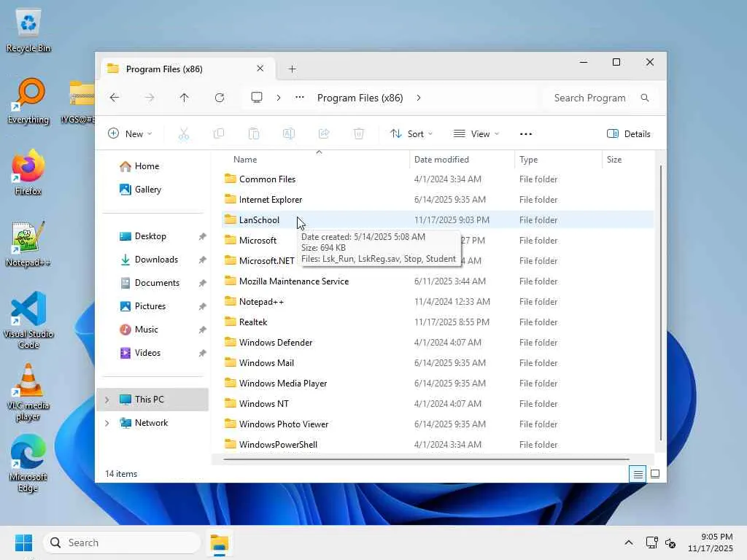Unpin Pictures from quick access
The image size is (747, 560).
click(x=203, y=306)
